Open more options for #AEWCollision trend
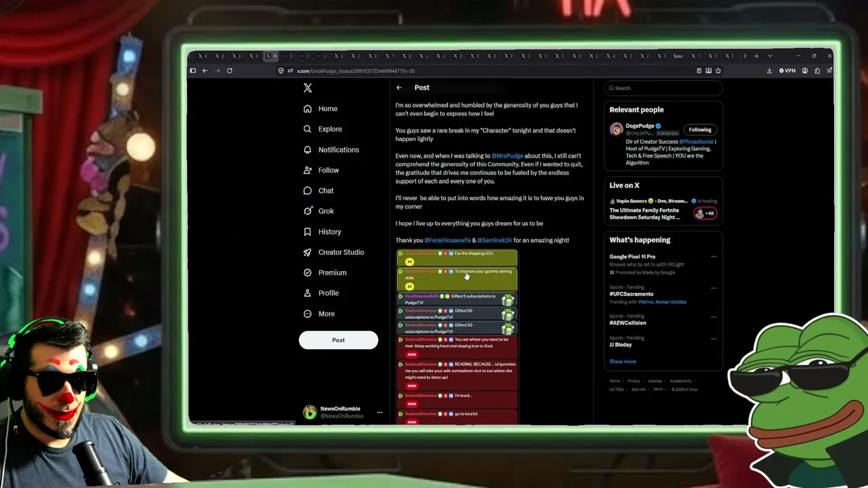This screenshot has height=488, width=868. (713, 317)
